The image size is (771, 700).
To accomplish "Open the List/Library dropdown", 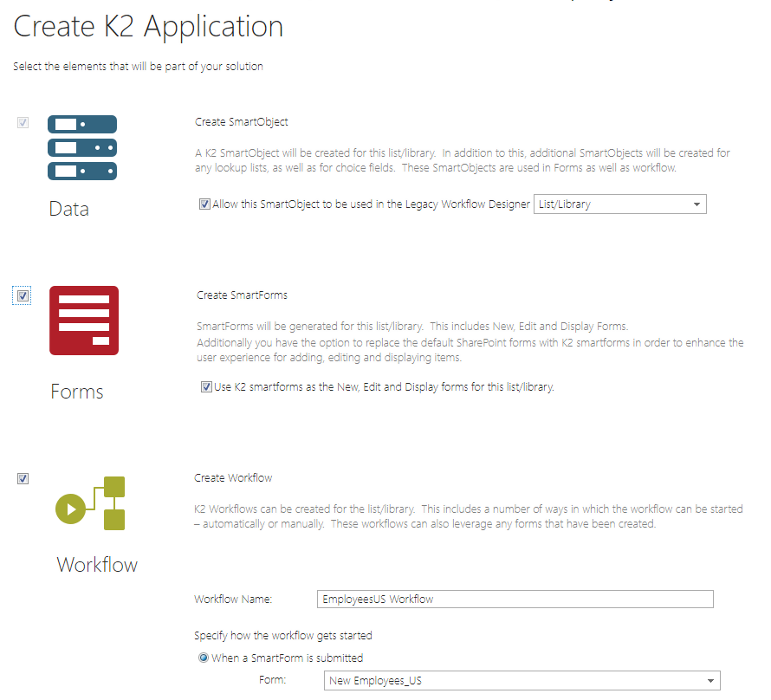I will pos(620,204).
